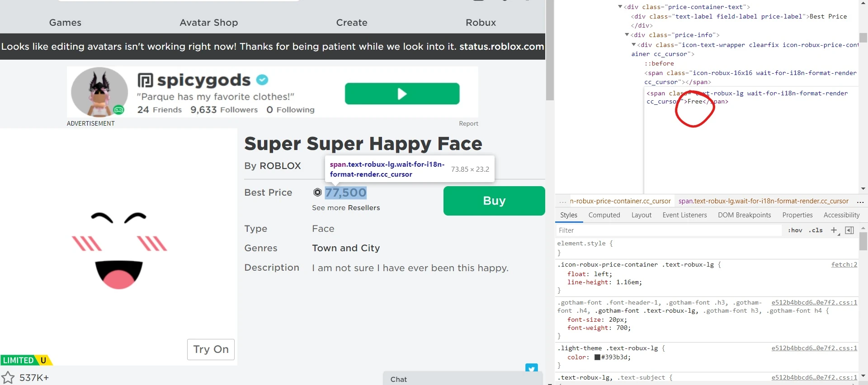Open the CSS source link for .gotham-font rule
The width and height of the screenshot is (868, 385).
(x=814, y=303)
